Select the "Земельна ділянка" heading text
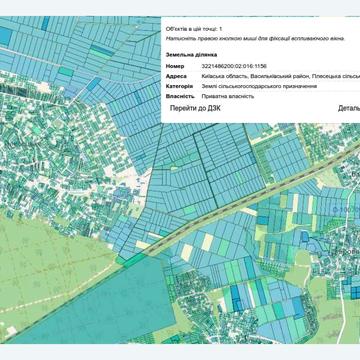 point(191,55)
